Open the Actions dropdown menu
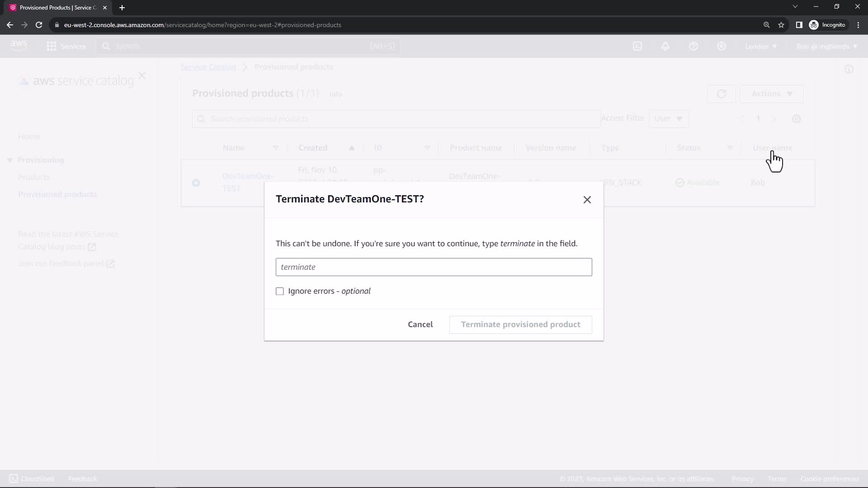This screenshot has width=868, height=488. (x=772, y=94)
